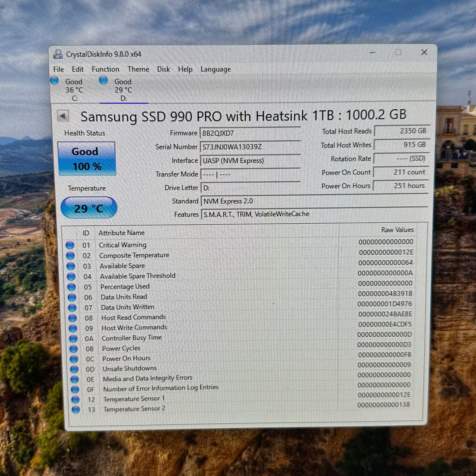Click status orb for Percentage Used row
476x476 pixels.
pos(72,287)
